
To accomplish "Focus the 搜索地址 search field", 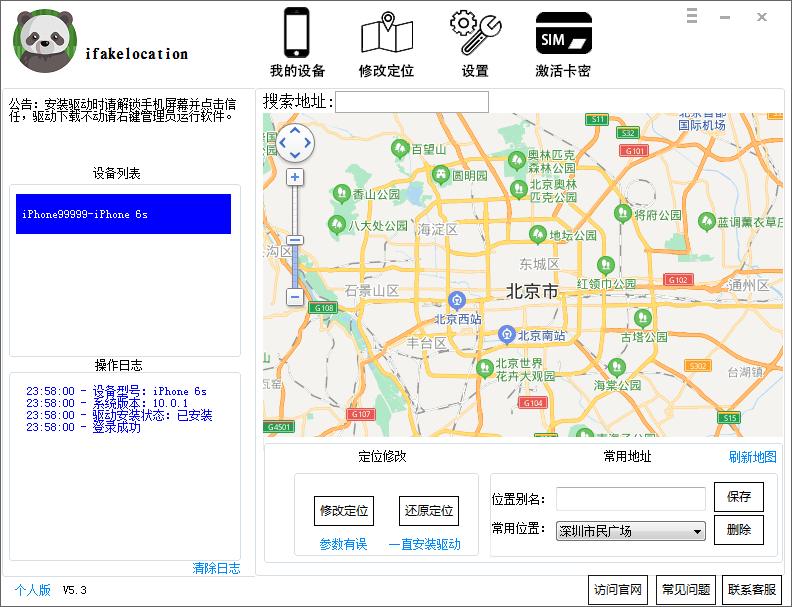I will 412,102.
